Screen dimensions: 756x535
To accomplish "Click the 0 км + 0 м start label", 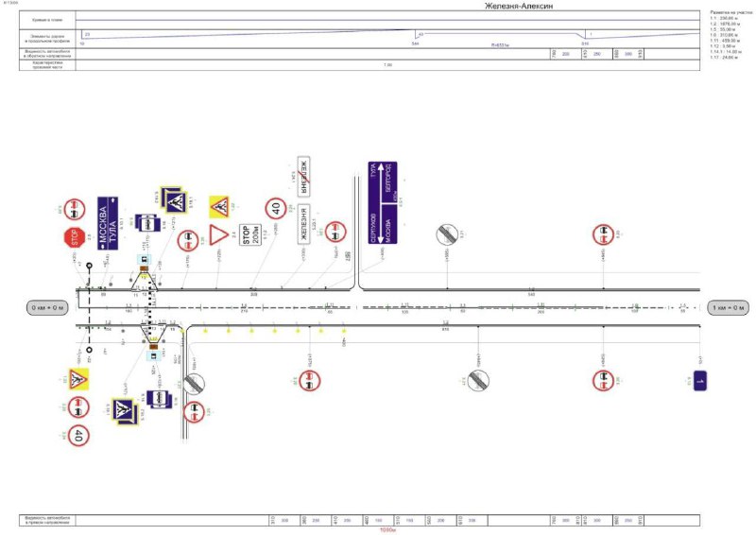I will pyautogui.click(x=48, y=307).
